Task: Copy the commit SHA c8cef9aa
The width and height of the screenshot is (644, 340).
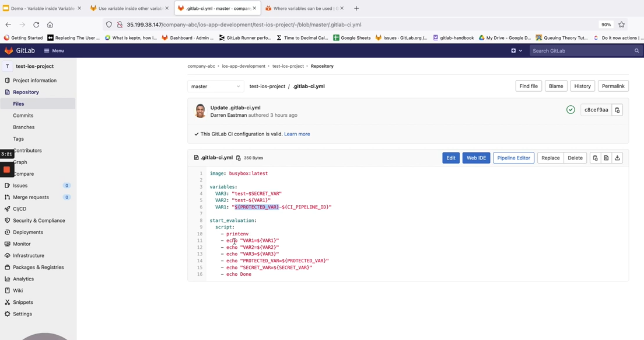Action: [x=617, y=110]
